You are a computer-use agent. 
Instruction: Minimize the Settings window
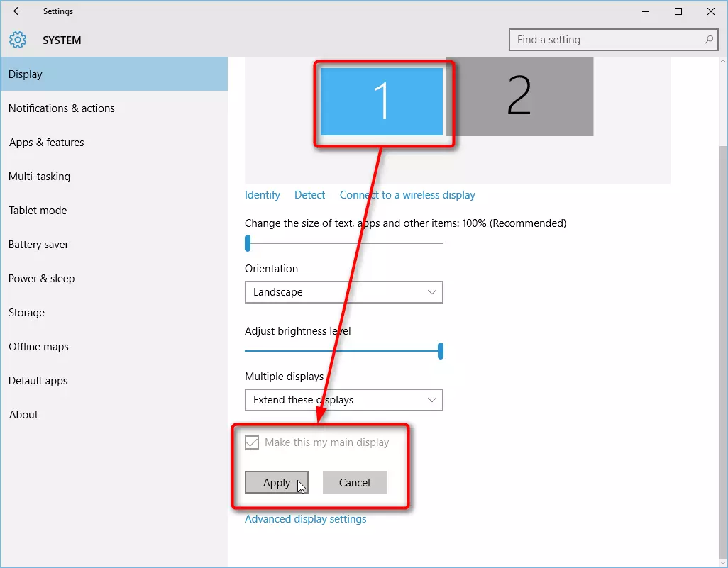646,11
